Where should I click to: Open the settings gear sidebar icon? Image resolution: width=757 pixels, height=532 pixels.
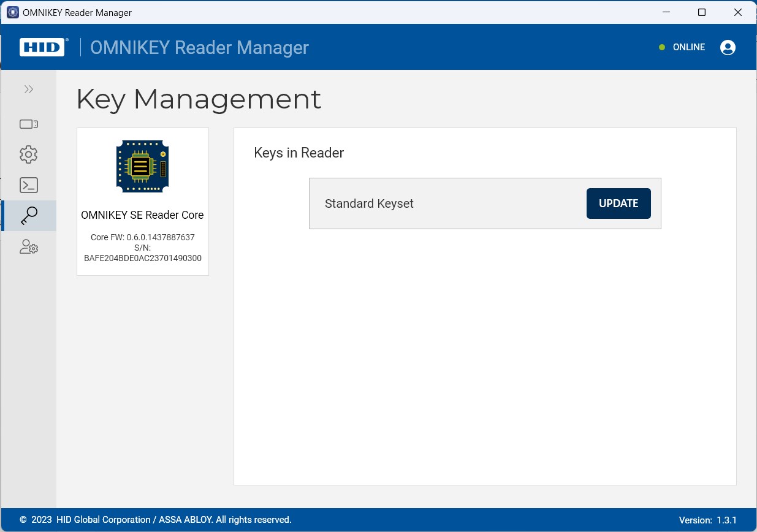coord(29,154)
